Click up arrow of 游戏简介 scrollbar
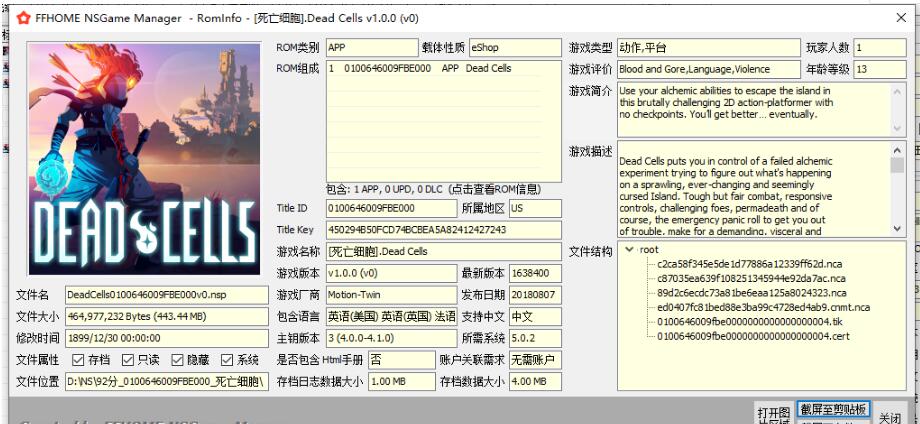Screen dimensions: 920x424 pos(898,91)
